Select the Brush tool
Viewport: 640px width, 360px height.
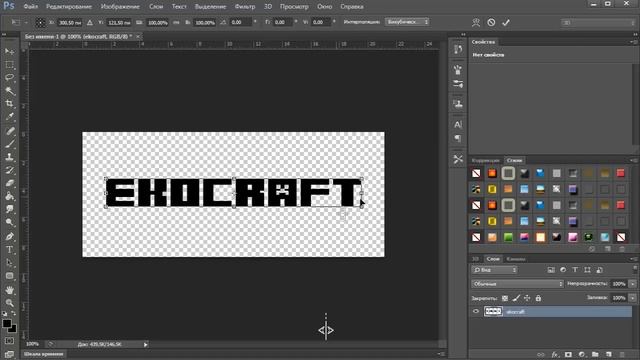(9, 144)
